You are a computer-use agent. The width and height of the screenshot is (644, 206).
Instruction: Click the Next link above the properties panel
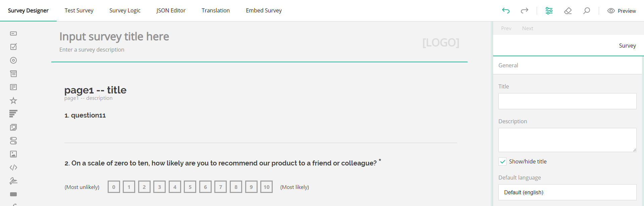pos(528,28)
